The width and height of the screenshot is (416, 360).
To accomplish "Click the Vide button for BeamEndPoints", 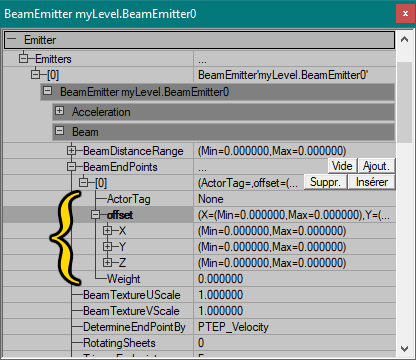I will (342, 166).
